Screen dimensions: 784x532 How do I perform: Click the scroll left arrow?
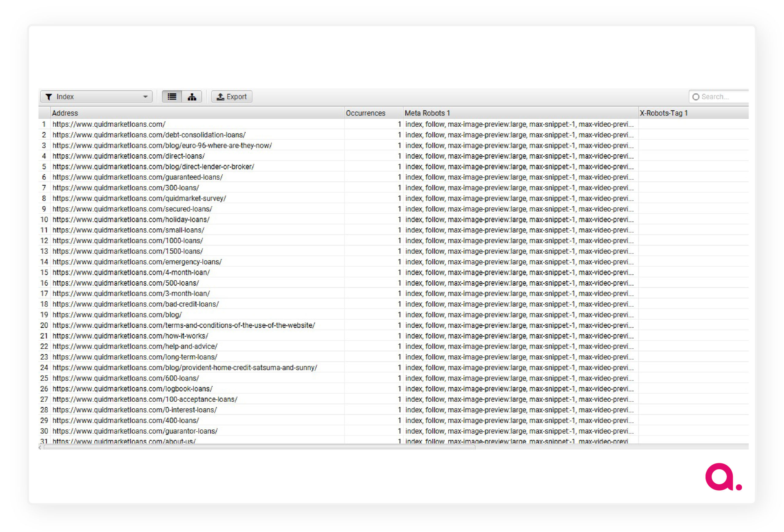coord(40,448)
